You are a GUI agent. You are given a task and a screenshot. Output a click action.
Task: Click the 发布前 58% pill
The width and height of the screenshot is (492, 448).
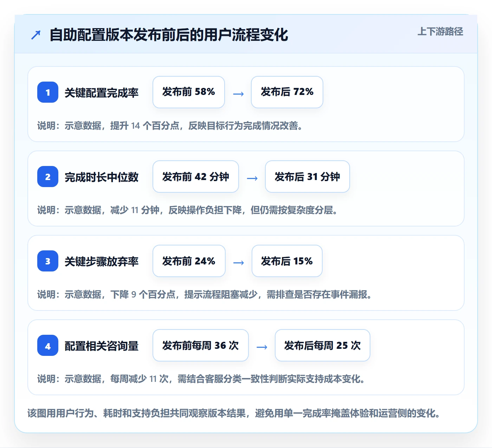point(189,92)
